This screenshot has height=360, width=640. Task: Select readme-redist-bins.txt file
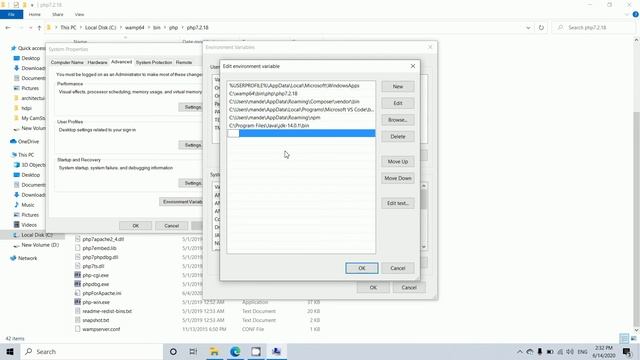point(107,311)
